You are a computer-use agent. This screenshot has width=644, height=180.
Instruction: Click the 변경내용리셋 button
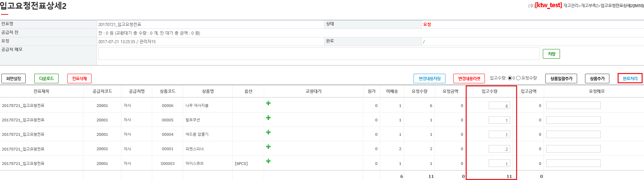[469, 79]
